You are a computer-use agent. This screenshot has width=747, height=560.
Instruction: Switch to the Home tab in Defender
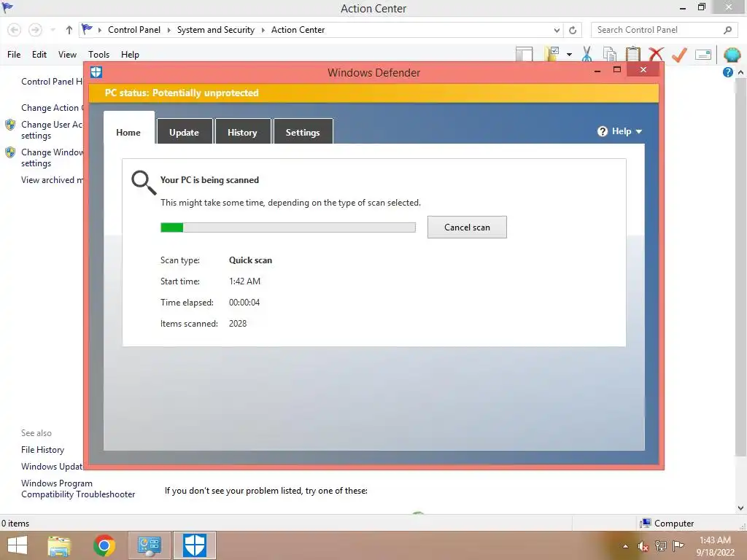click(128, 132)
